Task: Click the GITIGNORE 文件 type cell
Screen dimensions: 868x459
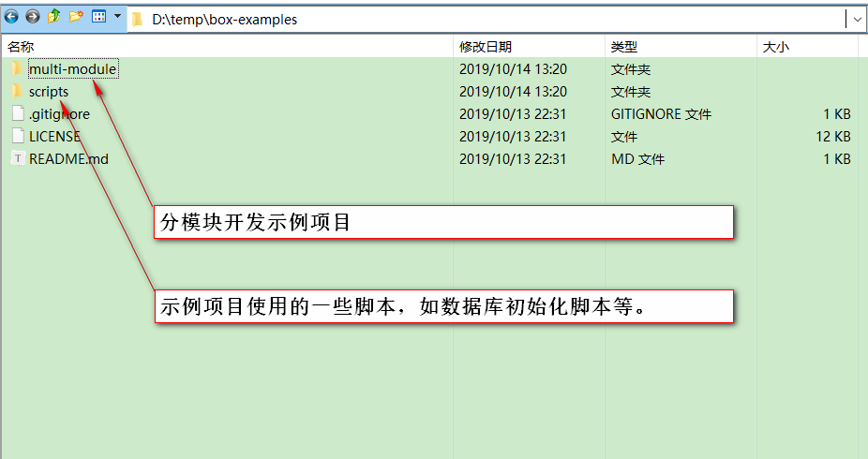Action: coord(661,114)
